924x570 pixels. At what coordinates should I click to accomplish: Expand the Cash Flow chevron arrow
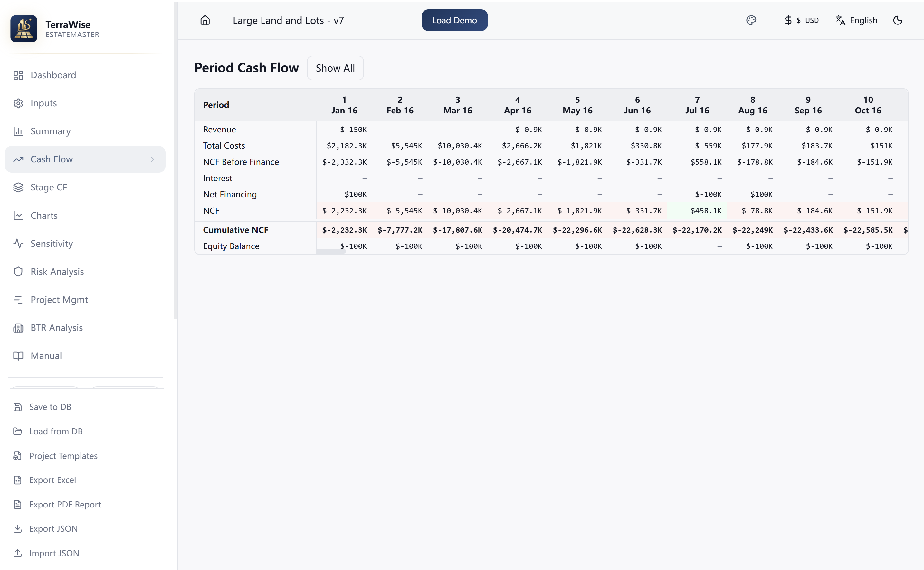pyautogui.click(x=153, y=159)
